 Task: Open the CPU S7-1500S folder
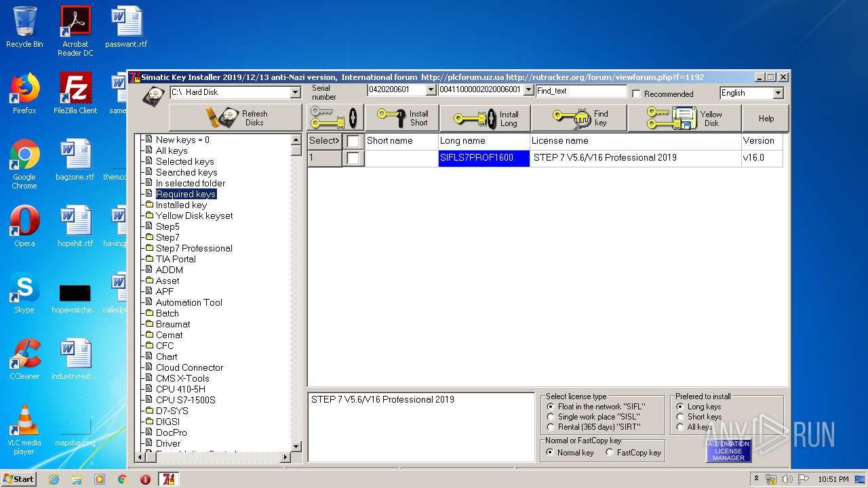pyautogui.click(x=185, y=400)
